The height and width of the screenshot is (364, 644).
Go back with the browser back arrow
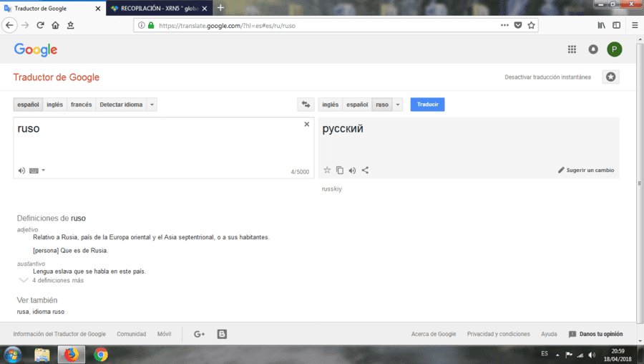point(9,26)
